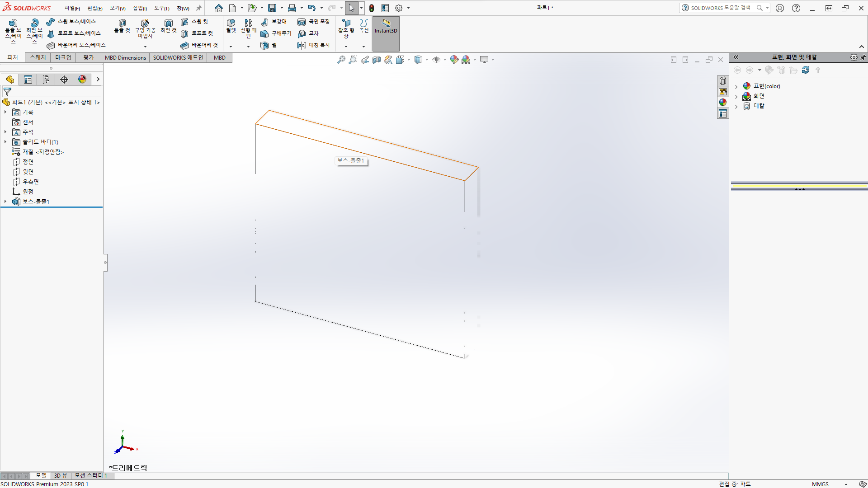Select the 모델 bottom tab
The width and height of the screenshot is (868, 488).
point(41,475)
